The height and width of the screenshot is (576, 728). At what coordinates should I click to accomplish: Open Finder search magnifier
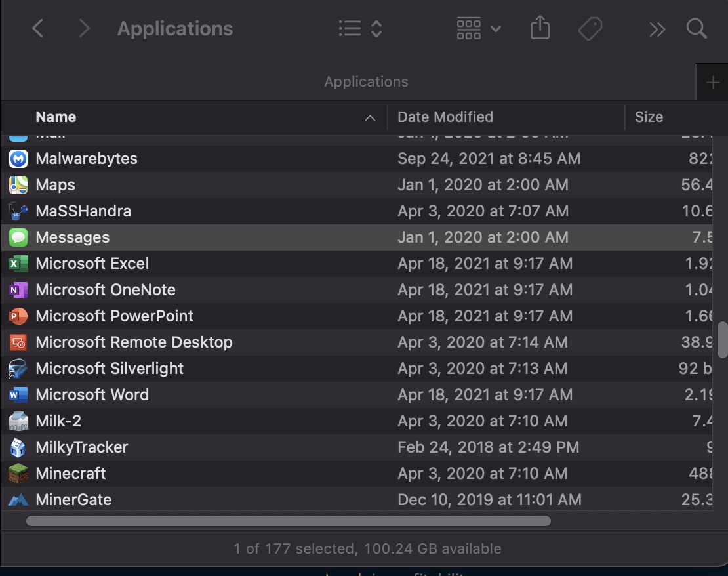[x=697, y=29]
